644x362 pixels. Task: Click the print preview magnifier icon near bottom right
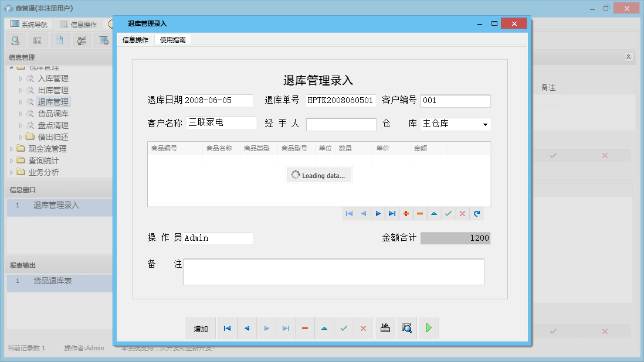[x=406, y=328]
